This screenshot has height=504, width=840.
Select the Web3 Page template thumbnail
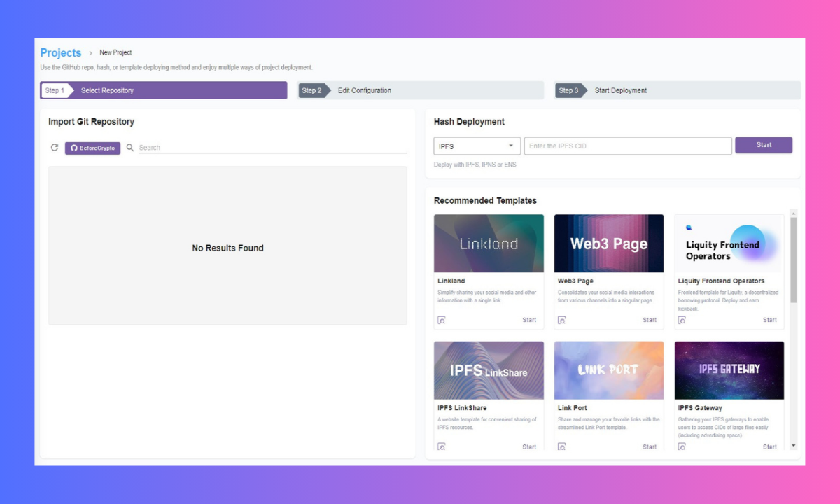(609, 243)
